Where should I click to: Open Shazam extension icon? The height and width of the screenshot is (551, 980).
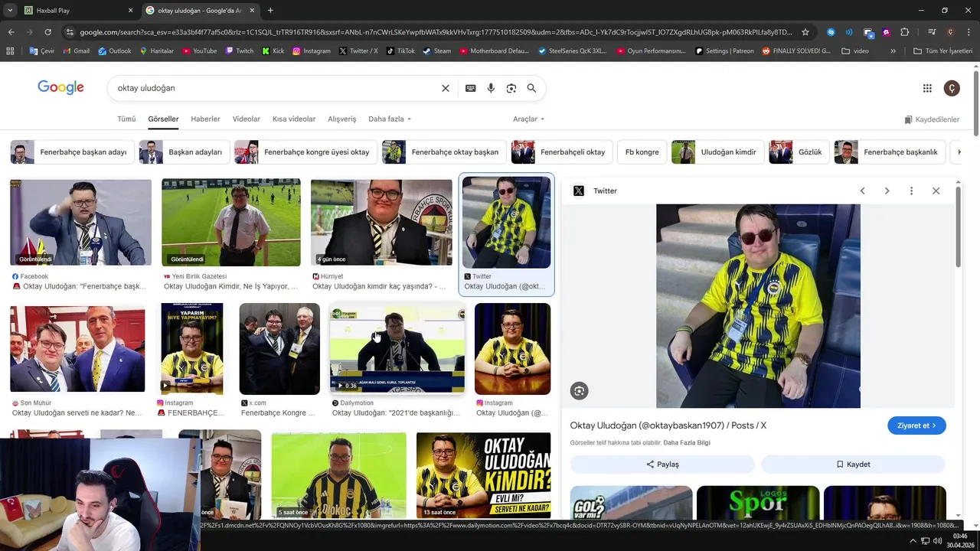click(x=831, y=32)
